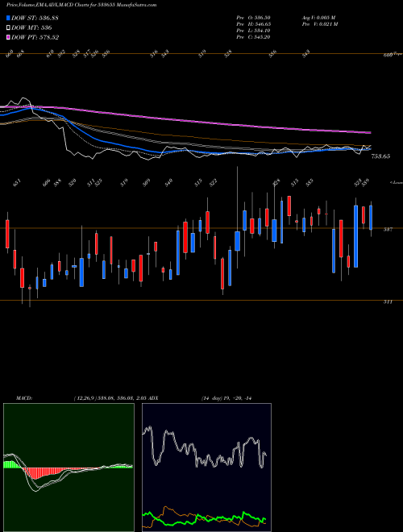The image size is (403, 532).
Task: Click the magenta DOW PT legend swatch
Action: click(x=8, y=37)
